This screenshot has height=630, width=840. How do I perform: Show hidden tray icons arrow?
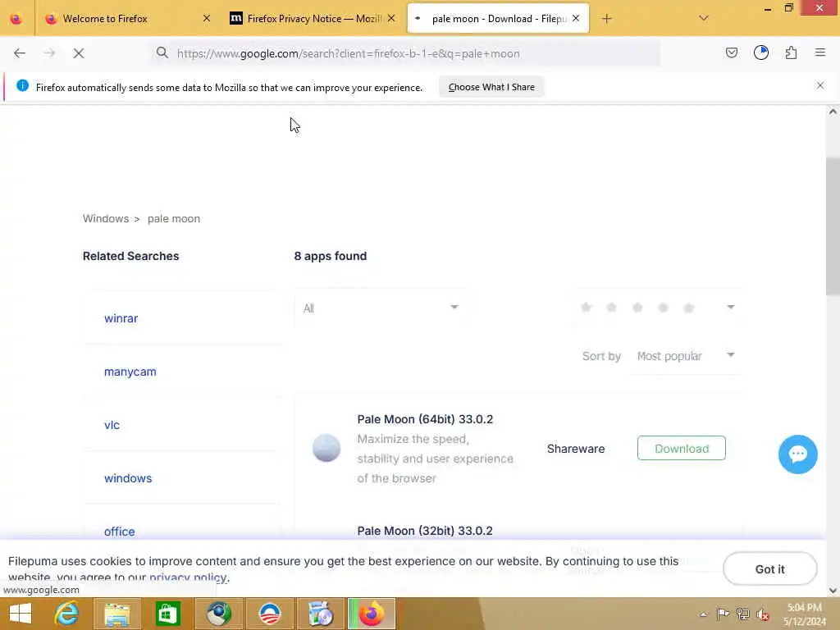pos(703,614)
